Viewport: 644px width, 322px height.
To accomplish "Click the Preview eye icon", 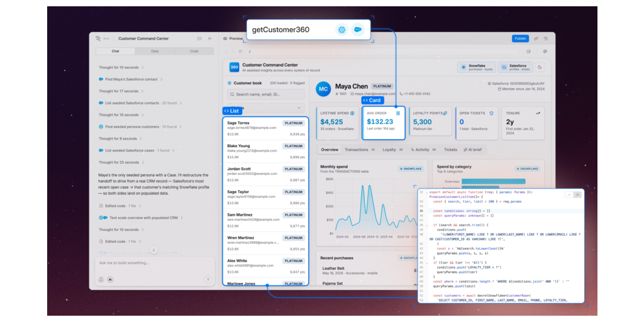I will click(x=225, y=38).
